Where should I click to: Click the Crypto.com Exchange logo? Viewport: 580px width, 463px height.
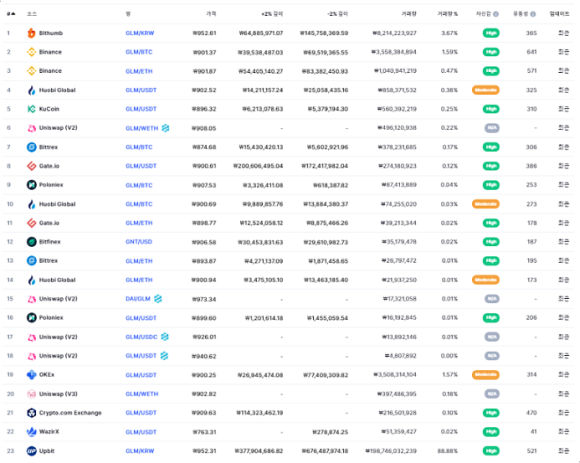31,413
